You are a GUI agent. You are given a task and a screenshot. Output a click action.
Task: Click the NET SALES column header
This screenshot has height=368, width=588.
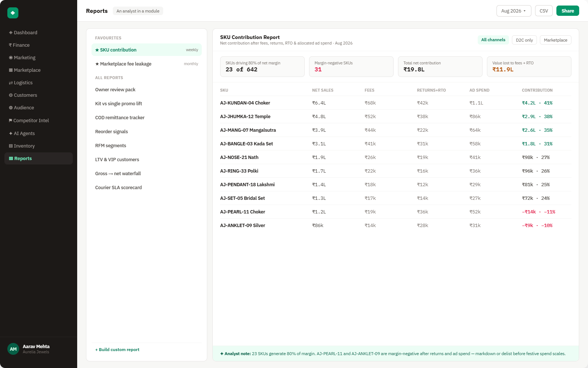tap(323, 90)
